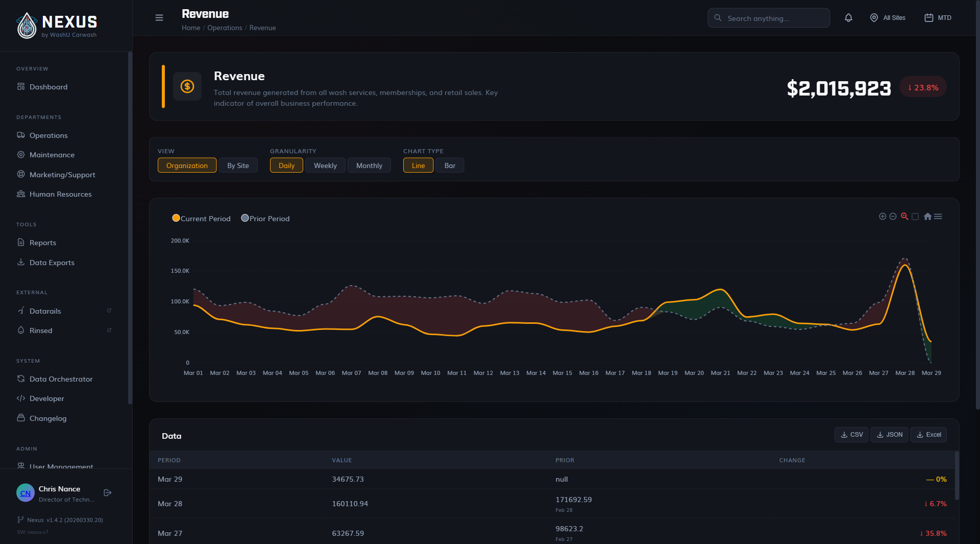Image resolution: width=980 pixels, height=544 pixels.
Task: Click the magnifier icon in the search box
Action: [x=718, y=18]
